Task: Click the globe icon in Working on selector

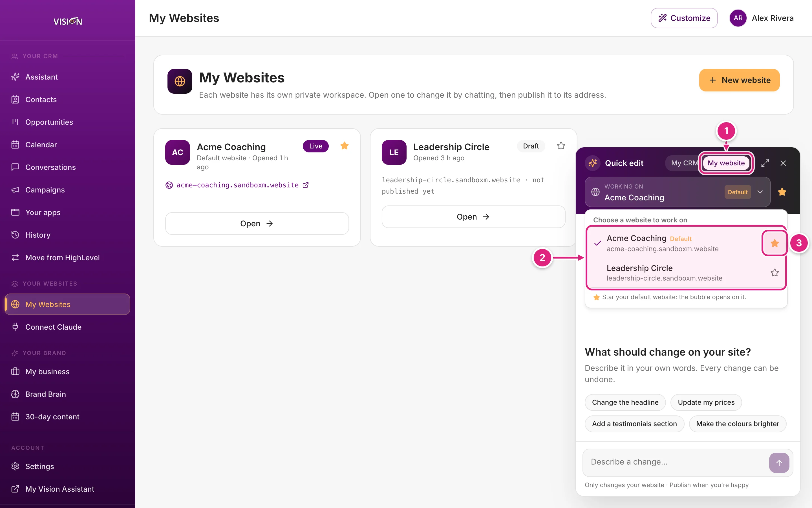Action: [x=595, y=192]
